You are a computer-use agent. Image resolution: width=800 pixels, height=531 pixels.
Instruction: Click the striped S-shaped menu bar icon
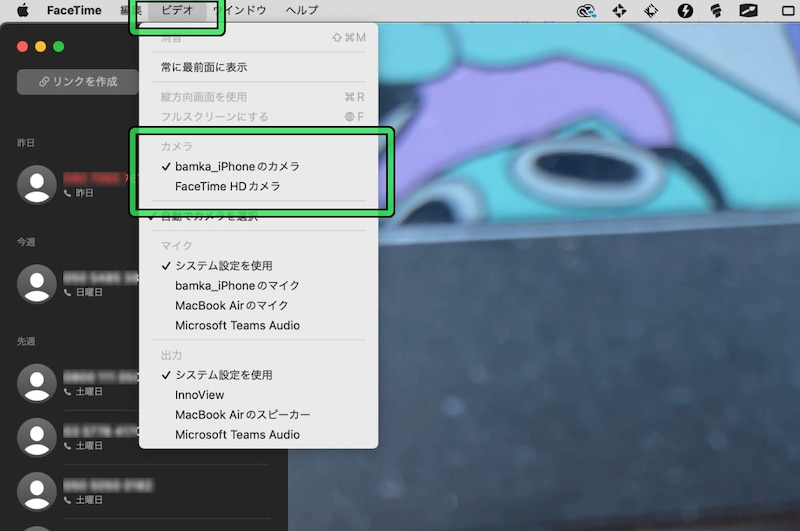(716, 11)
